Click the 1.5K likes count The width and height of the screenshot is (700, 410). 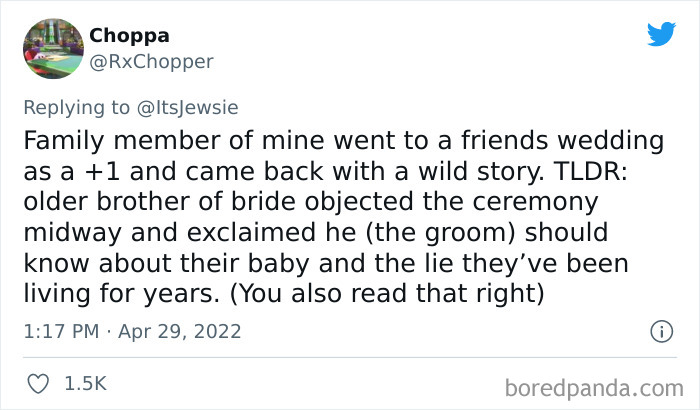coord(86,384)
